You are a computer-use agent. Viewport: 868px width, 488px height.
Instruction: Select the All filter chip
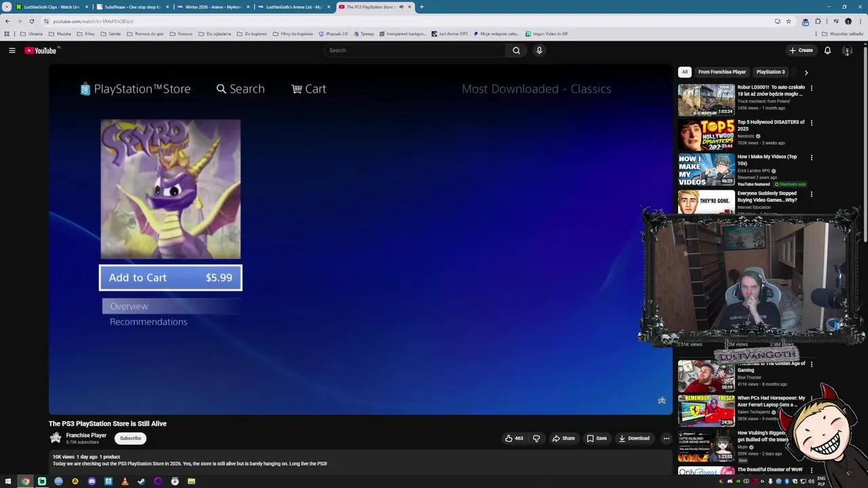click(x=685, y=72)
